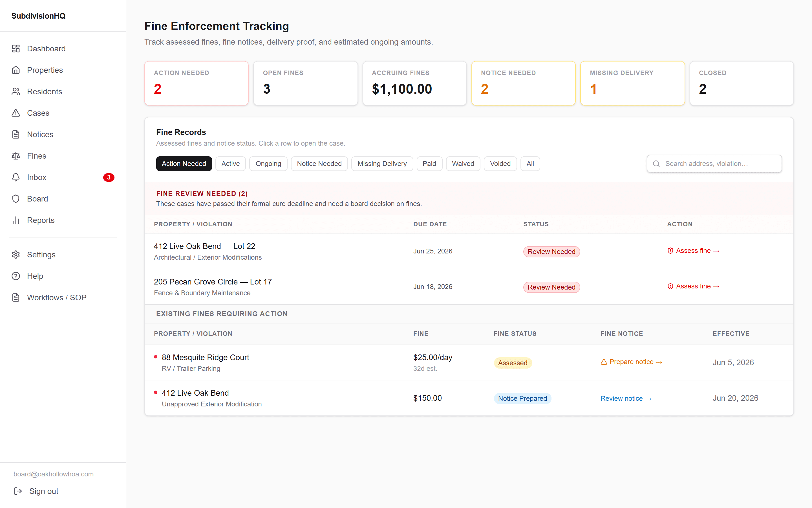Select the Voided filter
Screen dimensions: 812x508
(500, 164)
